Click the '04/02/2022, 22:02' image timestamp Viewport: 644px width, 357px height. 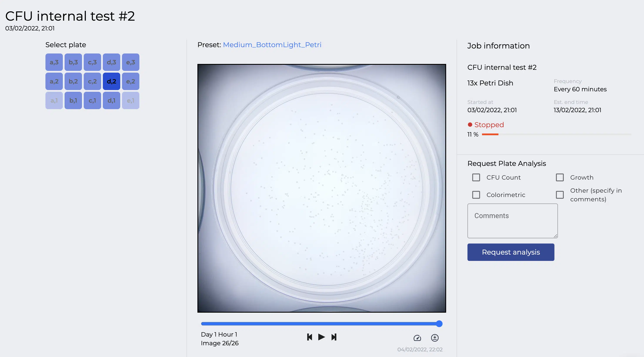click(420, 350)
